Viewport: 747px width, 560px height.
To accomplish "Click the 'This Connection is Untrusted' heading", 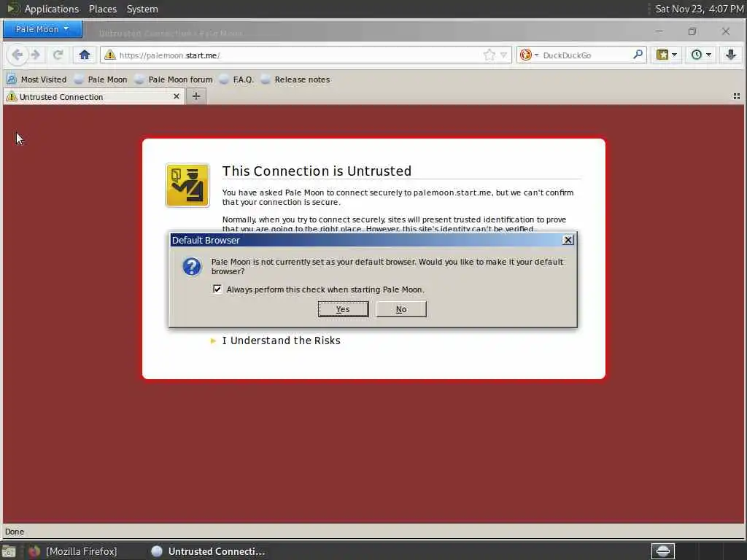I will click(317, 171).
